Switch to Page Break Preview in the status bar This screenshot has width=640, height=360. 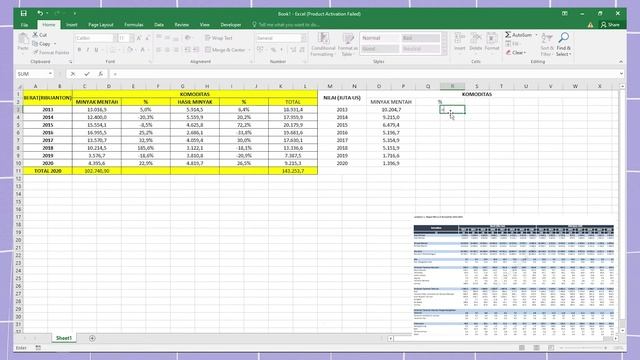(x=551, y=348)
